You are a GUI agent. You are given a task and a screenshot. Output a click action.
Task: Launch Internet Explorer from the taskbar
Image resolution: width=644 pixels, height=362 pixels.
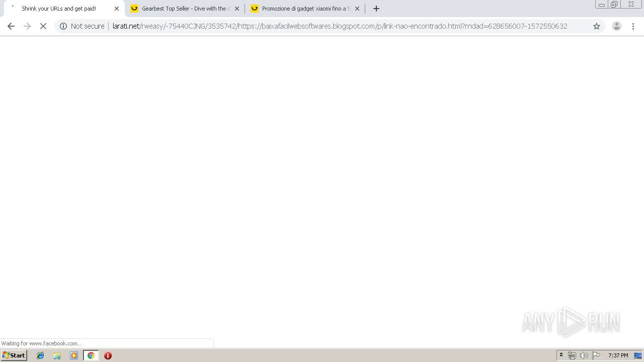pyautogui.click(x=40, y=355)
